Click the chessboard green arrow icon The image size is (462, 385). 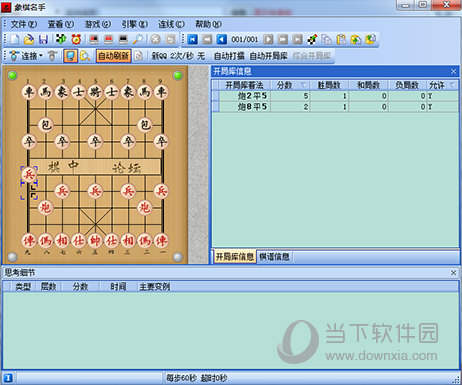[x=61, y=39]
